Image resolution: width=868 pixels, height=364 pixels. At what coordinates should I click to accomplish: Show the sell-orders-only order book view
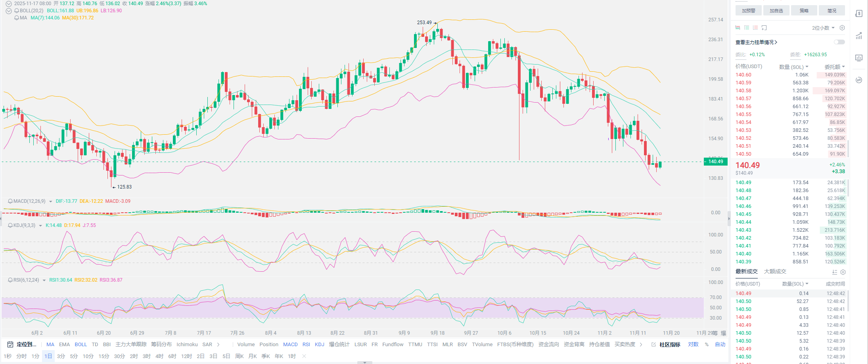click(x=755, y=28)
